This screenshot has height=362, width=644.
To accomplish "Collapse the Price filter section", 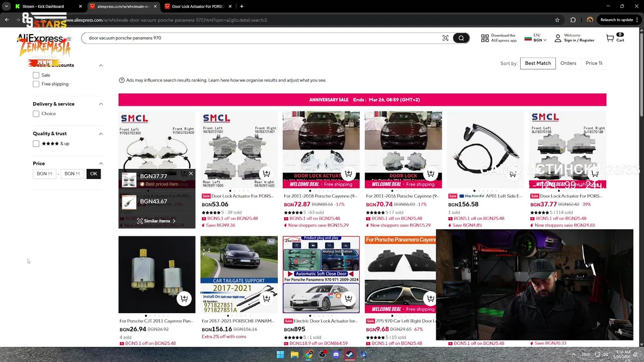I will click(x=101, y=163).
